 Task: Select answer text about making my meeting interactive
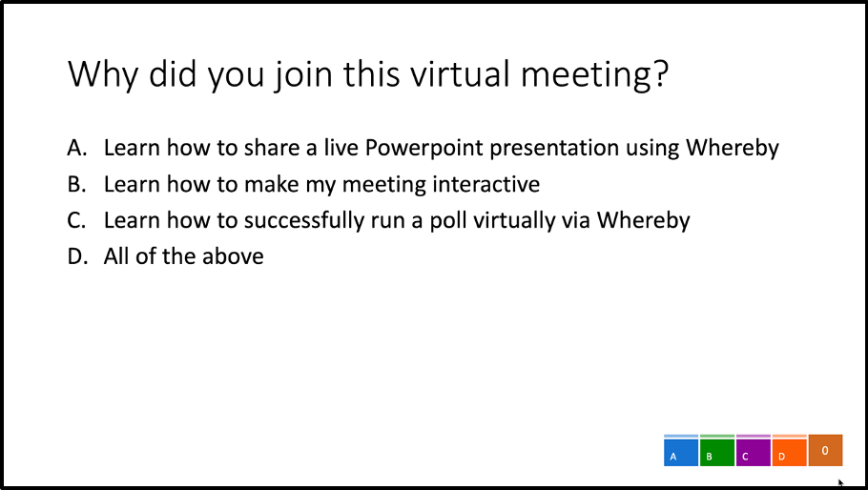tap(321, 185)
